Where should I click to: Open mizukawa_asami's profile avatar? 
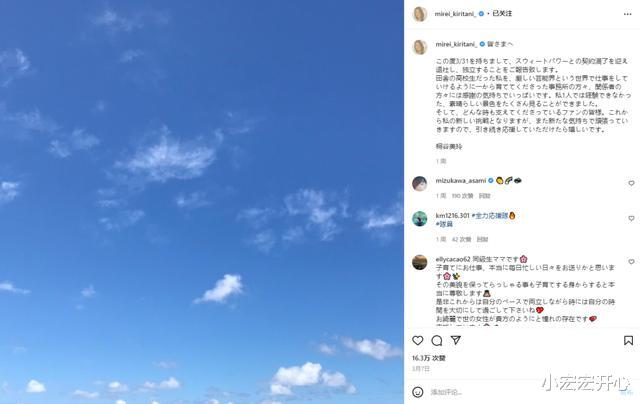coord(420,184)
